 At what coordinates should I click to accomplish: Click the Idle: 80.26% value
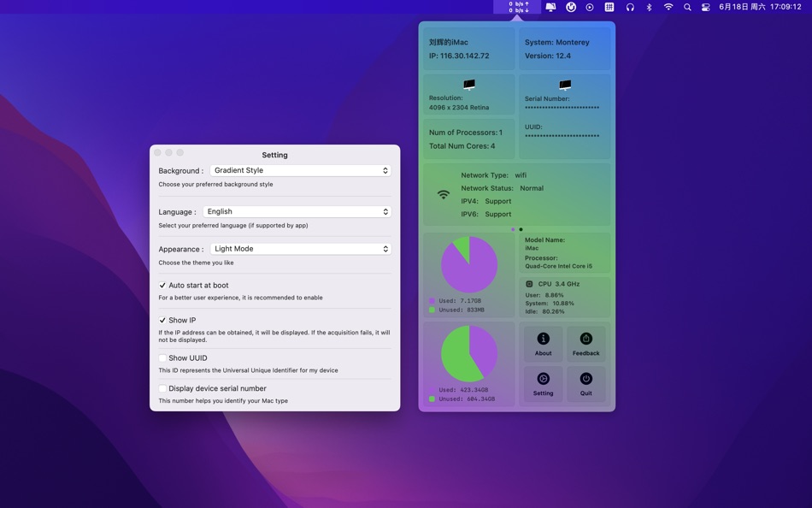(x=544, y=311)
